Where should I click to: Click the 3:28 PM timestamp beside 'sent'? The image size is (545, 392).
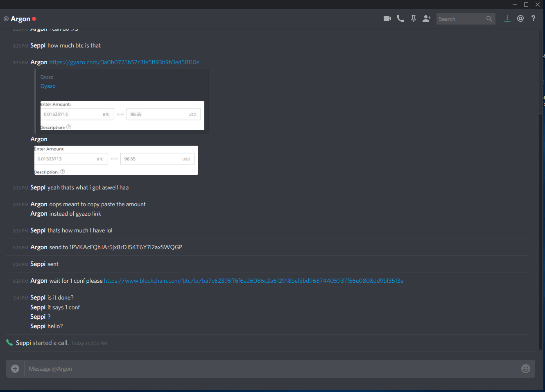pyautogui.click(x=20, y=264)
